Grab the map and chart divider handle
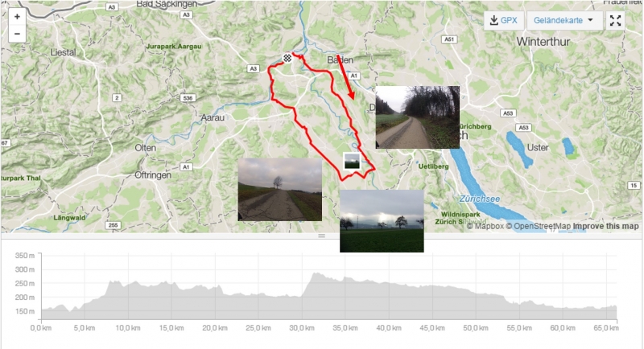Screen dimensions: 644x349 [x=321, y=236]
